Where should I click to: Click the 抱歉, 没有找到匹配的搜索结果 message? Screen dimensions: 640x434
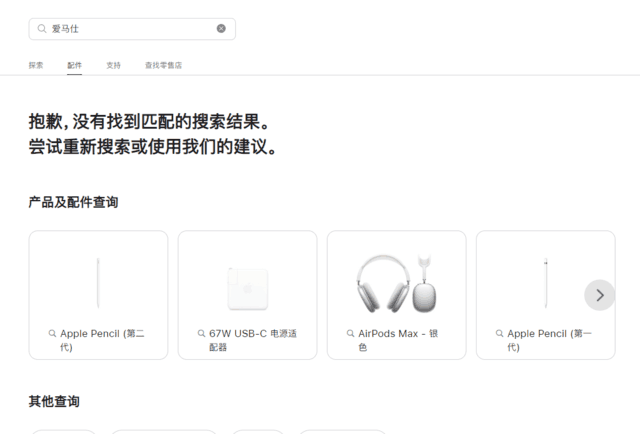149,122
